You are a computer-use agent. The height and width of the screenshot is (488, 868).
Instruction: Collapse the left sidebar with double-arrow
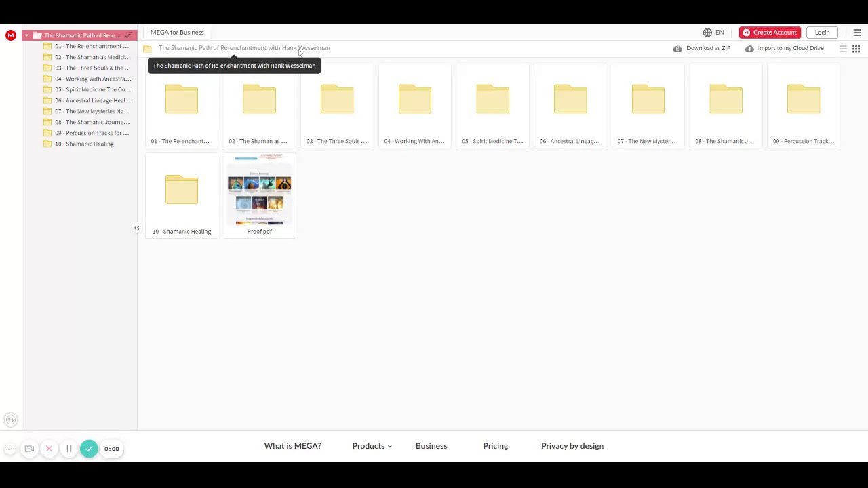(x=136, y=228)
